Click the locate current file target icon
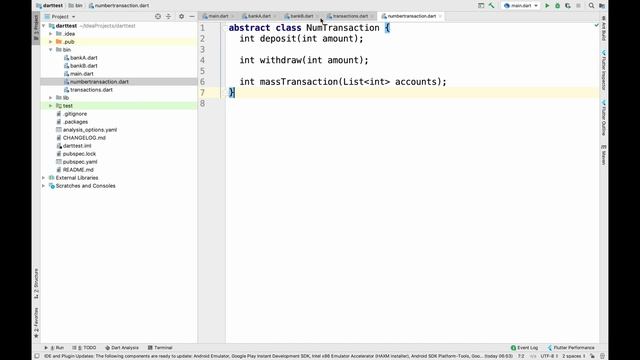 point(158,16)
